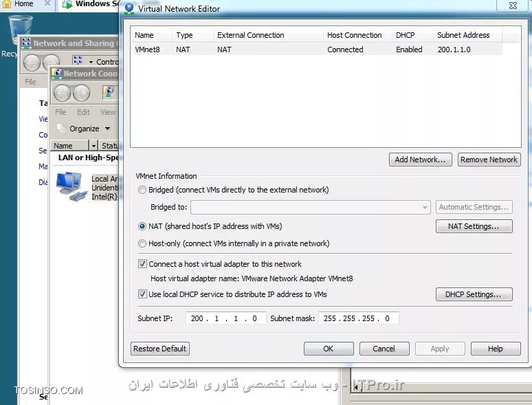Click the Subnet mask input field
The image size is (532, 405).
click(x=359, y=318)
